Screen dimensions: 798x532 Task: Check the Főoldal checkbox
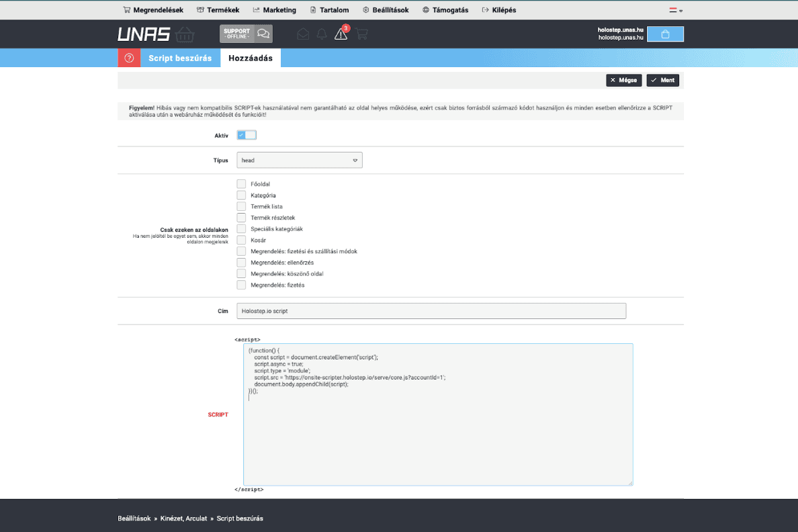pos(241,184)
